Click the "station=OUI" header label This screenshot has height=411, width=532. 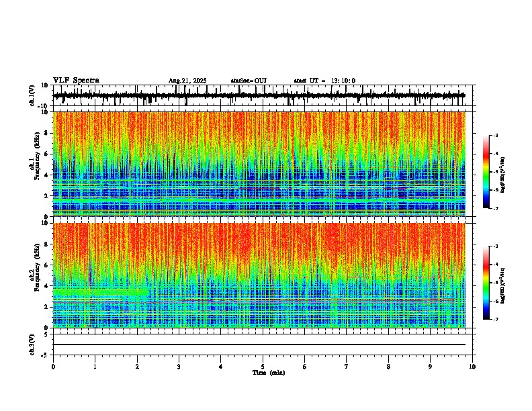click(249, 81)
